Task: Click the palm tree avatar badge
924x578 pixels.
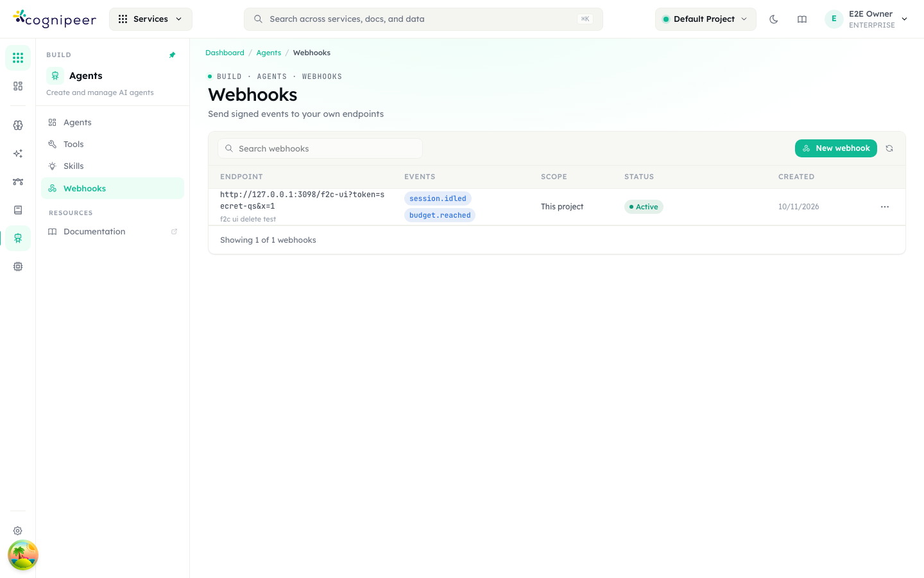Action: pyautogui.click(x=23, y=555)
